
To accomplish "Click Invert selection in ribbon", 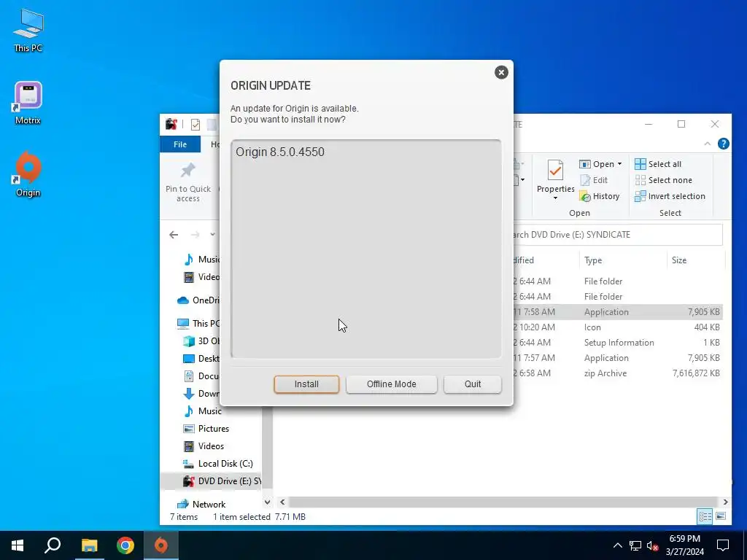I will pyautogui.click(x=670, y=196).
